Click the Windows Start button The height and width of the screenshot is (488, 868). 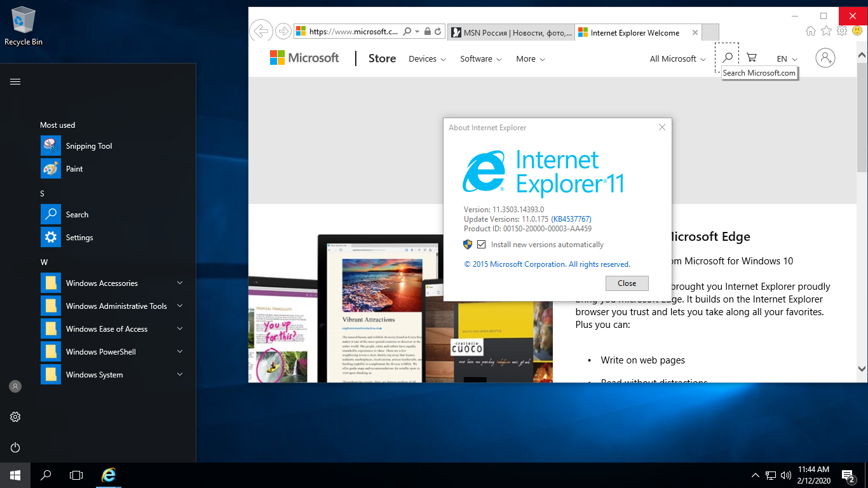[x=15, y=475]
